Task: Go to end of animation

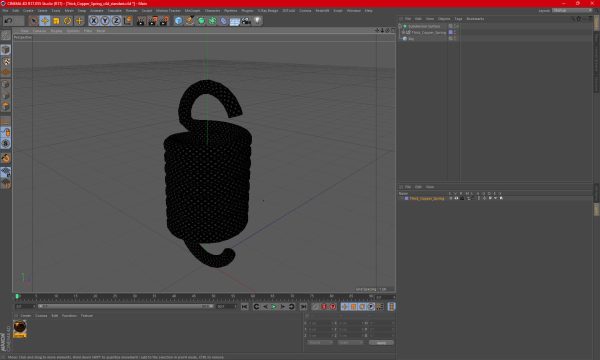Action: (303, 307)
